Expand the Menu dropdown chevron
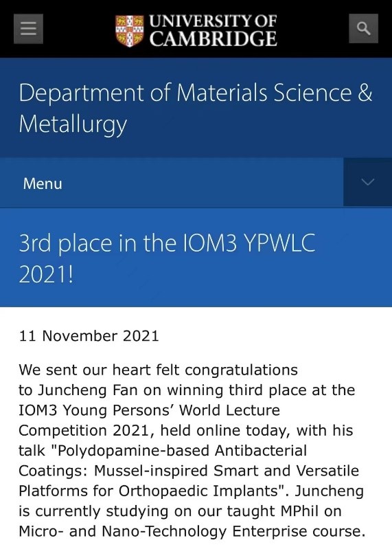This screenshot has width=392, height=547. [x=367, y=181]
